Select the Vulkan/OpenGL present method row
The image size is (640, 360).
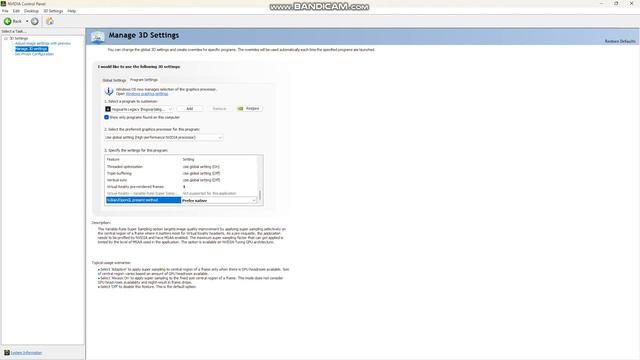point(143,200)
